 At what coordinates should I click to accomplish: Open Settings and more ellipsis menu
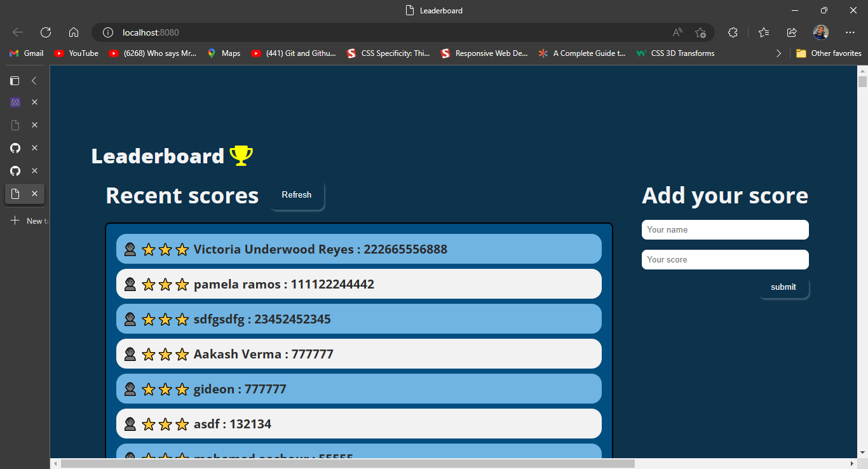pos(850,32)
